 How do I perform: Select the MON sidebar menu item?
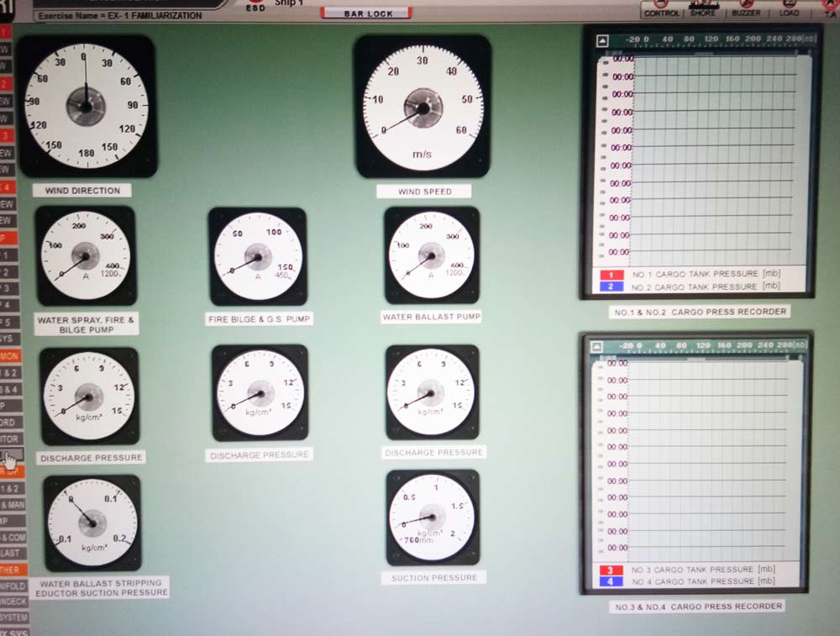(10, 356)
